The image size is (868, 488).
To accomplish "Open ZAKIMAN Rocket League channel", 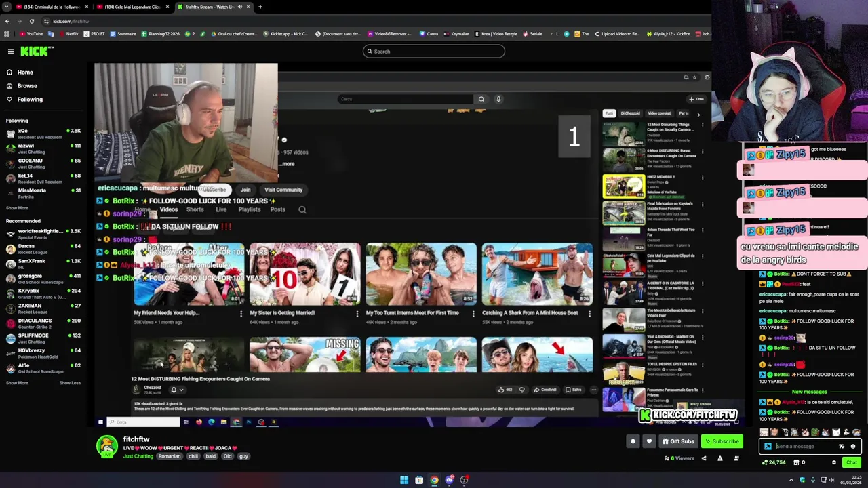I will pos(42,308).
